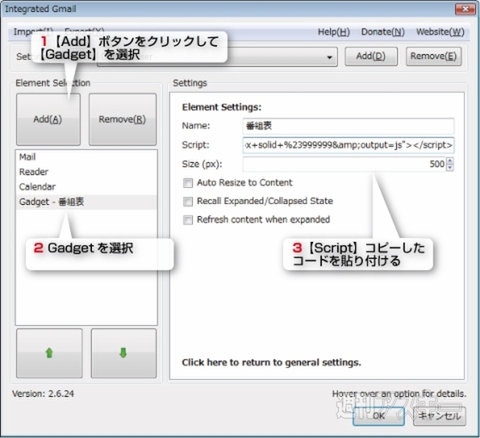
Task: Select Gadget - 番組表 in the list
Action: 86,202
